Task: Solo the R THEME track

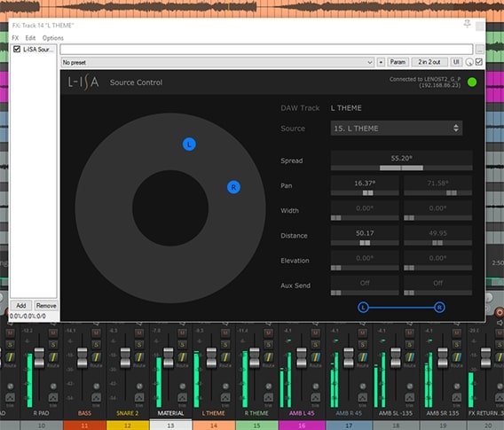Action: coord(268,345)
